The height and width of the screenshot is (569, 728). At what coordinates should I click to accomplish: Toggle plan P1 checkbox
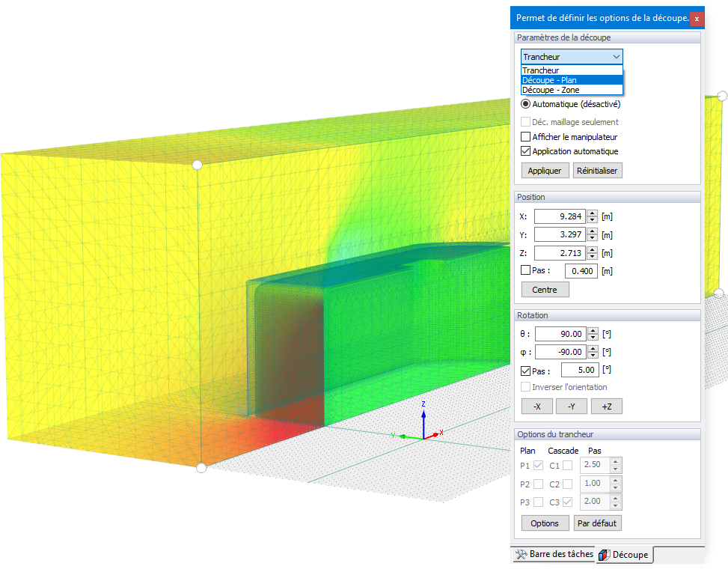point(539,465)
